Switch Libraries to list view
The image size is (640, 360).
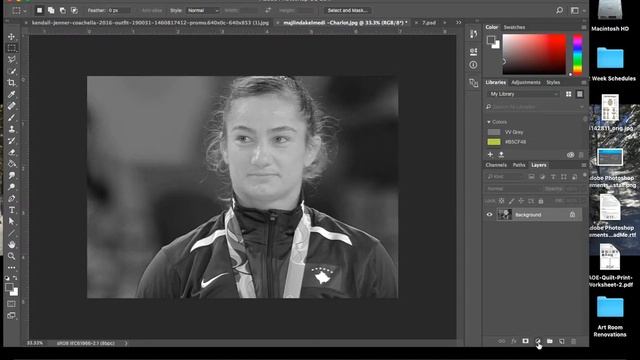[x=580, y=94]
